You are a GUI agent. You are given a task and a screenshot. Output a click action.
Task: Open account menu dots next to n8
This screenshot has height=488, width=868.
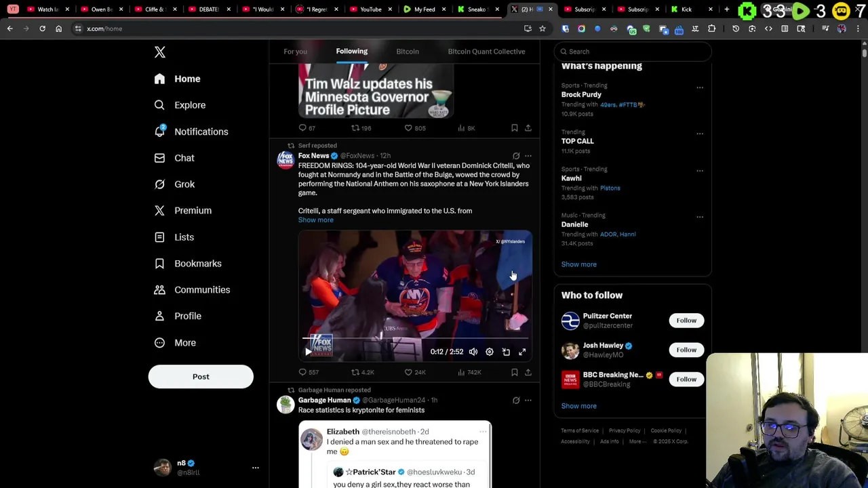coord(256,468)
